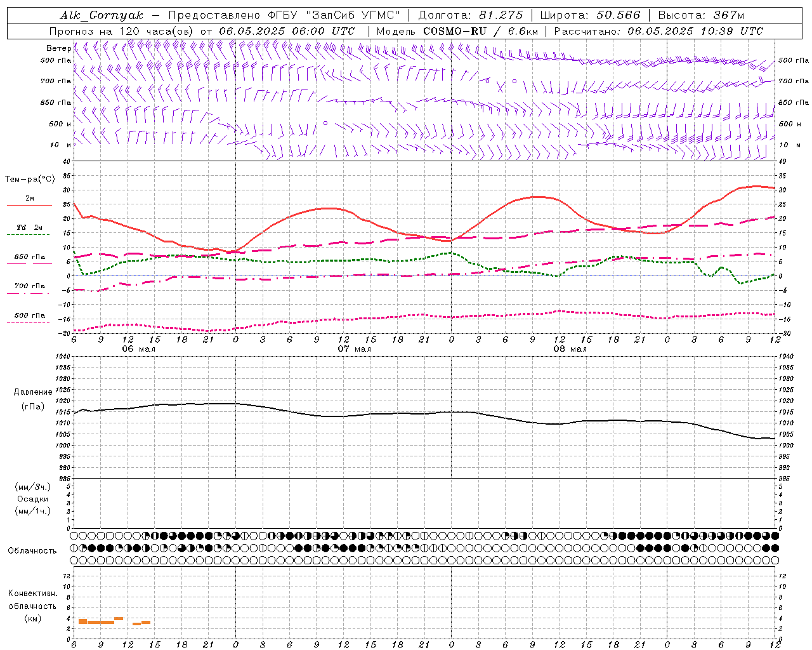Select the Широта: 50.566 value
812x650 pixels.
(x=590, y=15)
